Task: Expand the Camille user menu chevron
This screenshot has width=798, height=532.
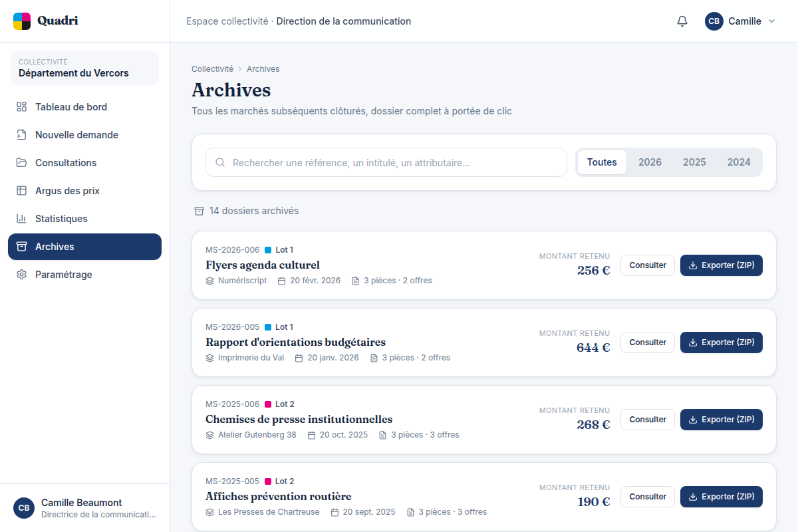Action: [x=772, y=21]
